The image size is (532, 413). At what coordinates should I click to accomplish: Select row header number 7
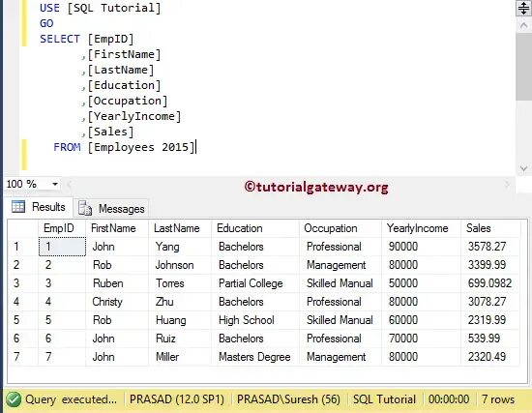(23, 356)
